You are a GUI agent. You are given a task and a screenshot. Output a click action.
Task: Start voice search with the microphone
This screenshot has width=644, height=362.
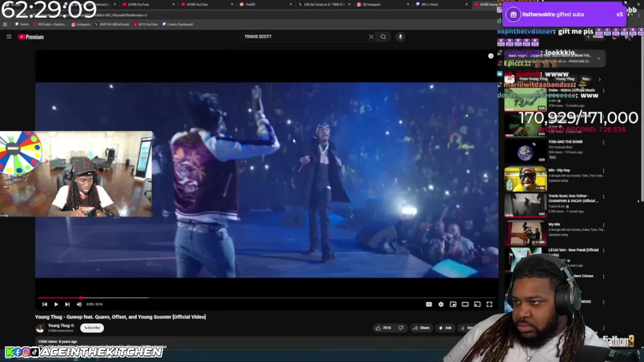pos(400,37)
